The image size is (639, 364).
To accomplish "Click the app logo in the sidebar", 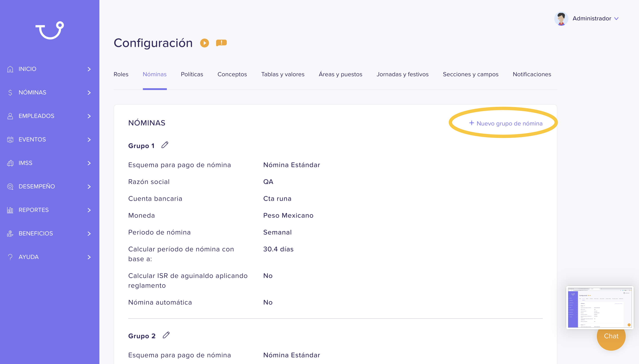I will [x=49, y=30].
